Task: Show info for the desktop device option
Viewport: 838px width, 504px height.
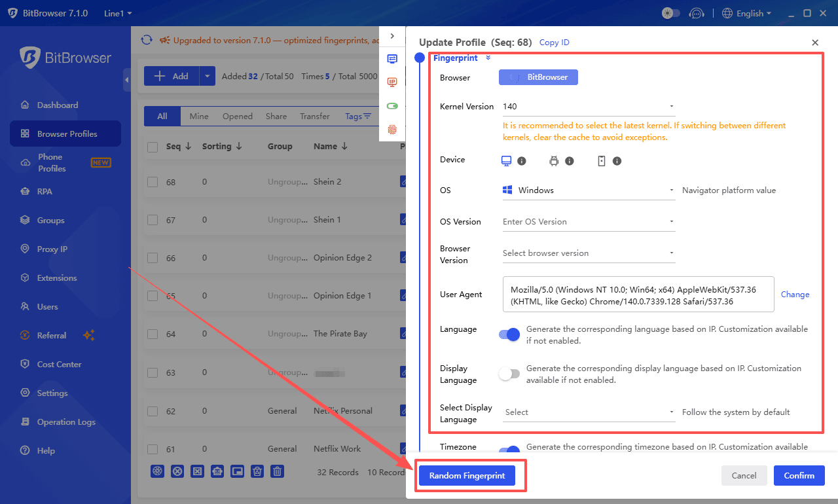Action: coord(522,161)
